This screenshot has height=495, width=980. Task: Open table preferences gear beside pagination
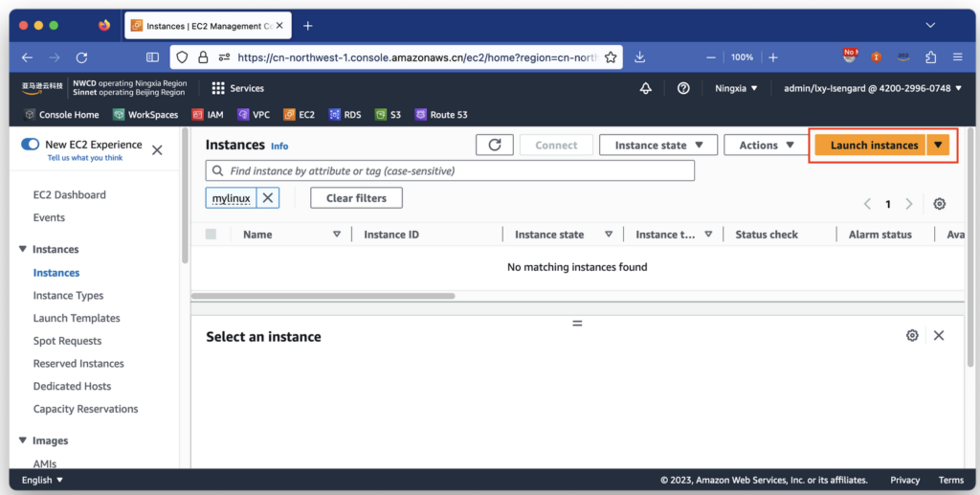pos(940,204)
